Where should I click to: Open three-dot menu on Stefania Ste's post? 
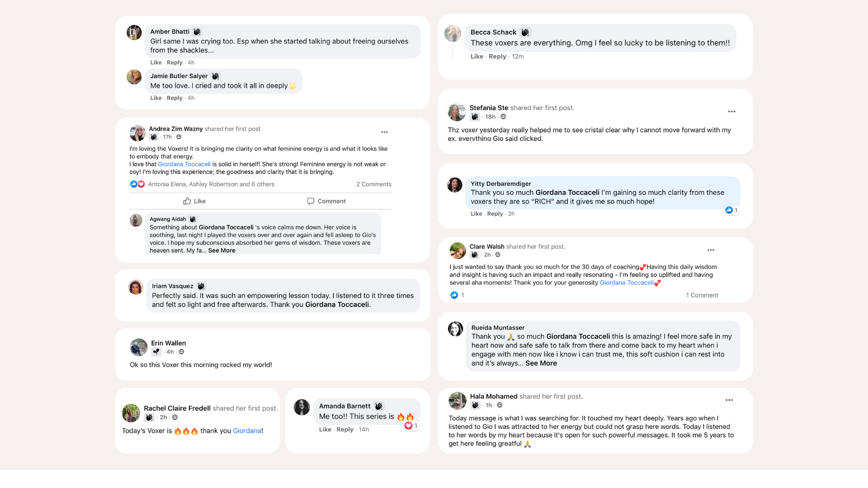[731, 112]
